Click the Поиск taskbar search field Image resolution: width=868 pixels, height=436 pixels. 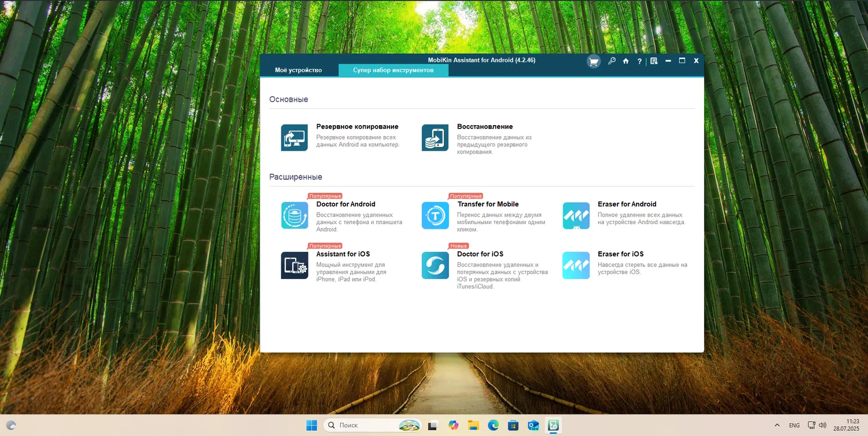click(372, 426)
